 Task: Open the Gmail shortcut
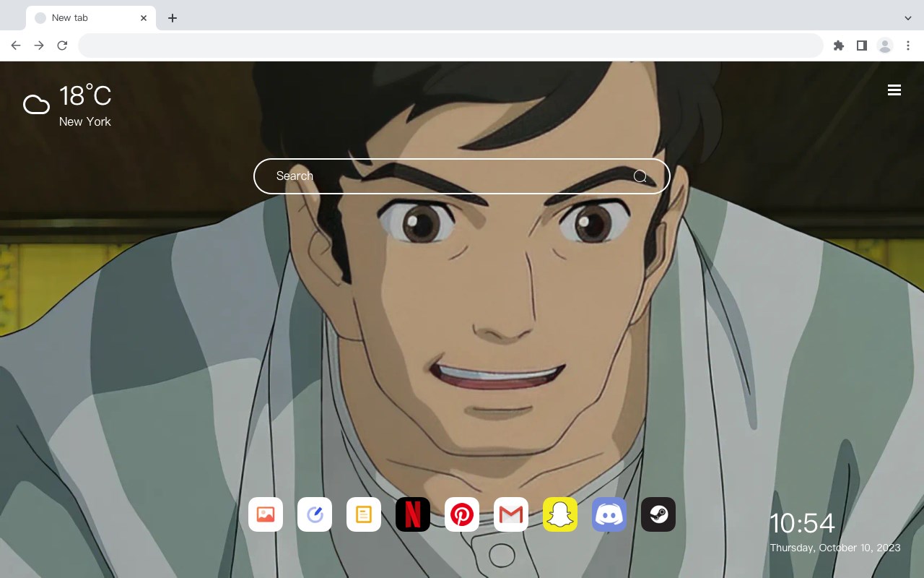(x=511, y=514)
